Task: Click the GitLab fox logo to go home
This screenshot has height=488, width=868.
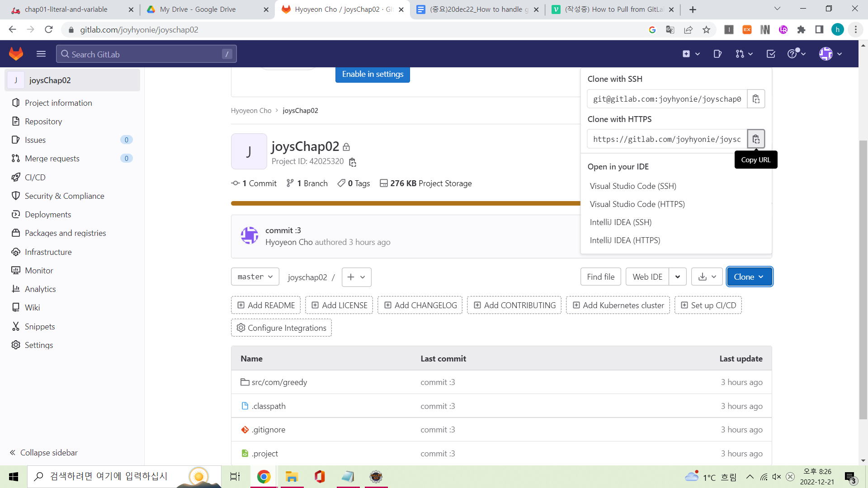Action: (16, 53)
